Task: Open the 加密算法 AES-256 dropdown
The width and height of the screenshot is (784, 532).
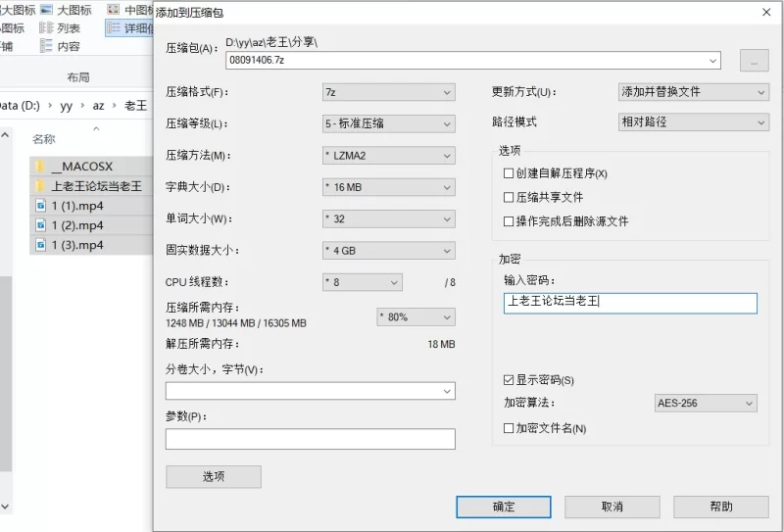Action: [706, 403]
